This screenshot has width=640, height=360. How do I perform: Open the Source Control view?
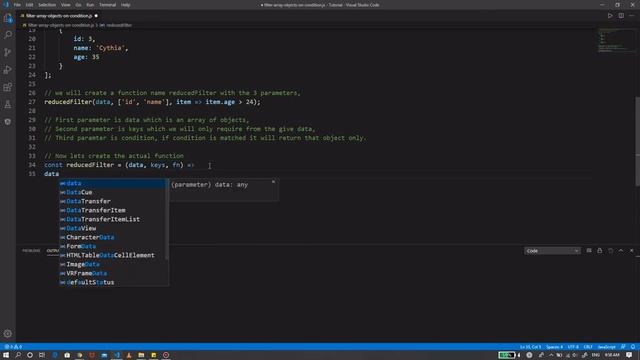pos(8,52)
